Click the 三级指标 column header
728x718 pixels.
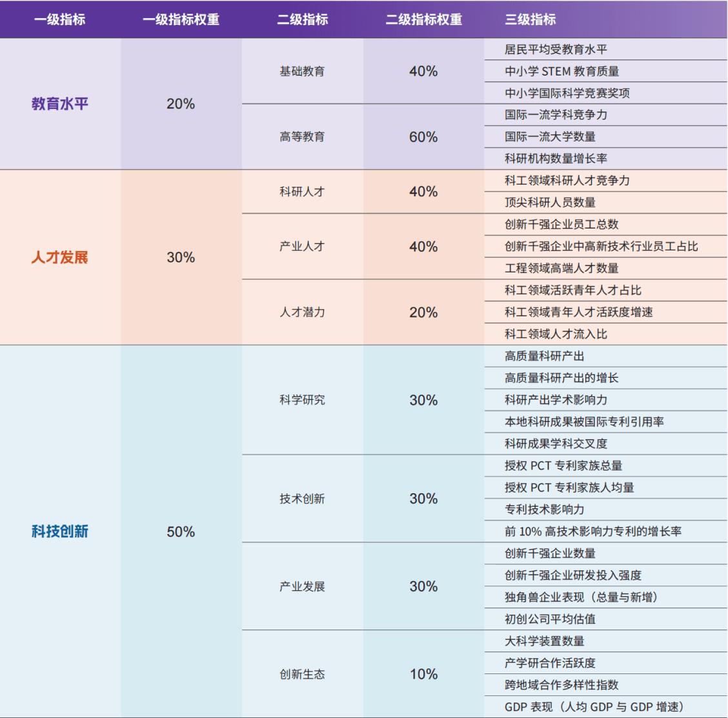(531, 19)
